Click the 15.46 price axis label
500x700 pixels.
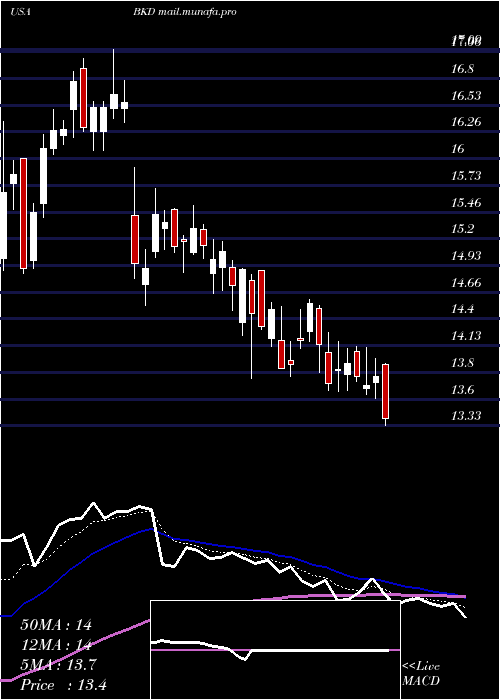pyautogui.click(x=466, y=203)
